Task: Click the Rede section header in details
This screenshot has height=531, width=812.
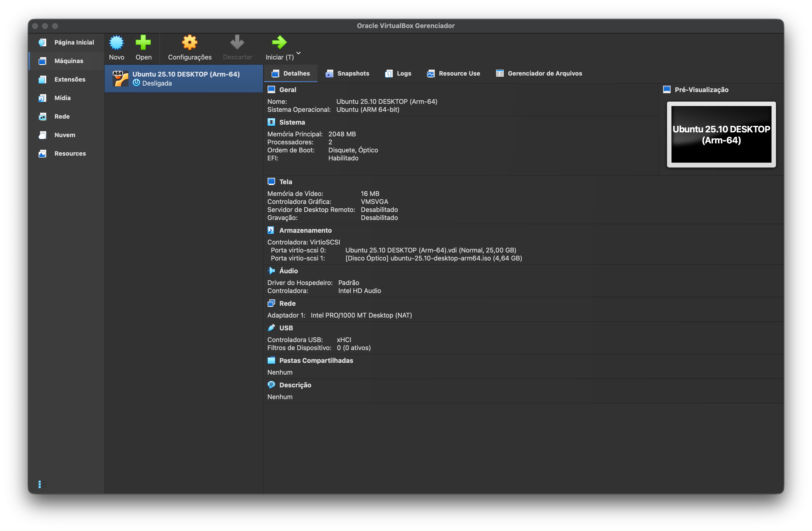Action: tap(287, 304)
